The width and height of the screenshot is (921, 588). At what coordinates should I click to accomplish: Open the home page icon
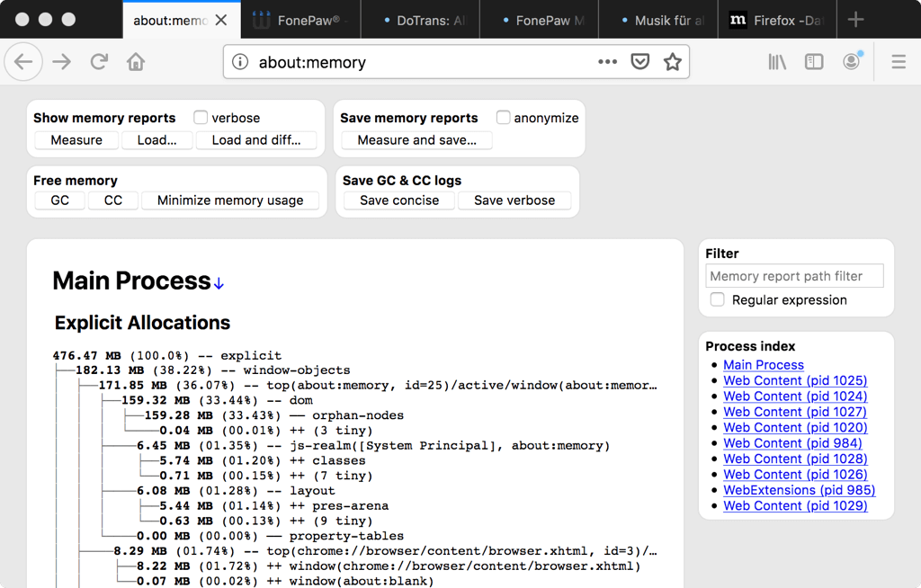pos(136,62)
